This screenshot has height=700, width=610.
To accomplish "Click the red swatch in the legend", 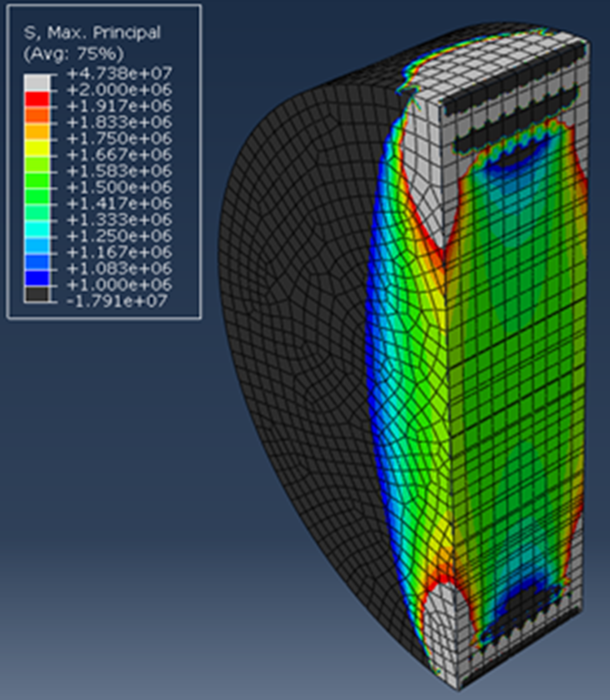I will point(37,98).
